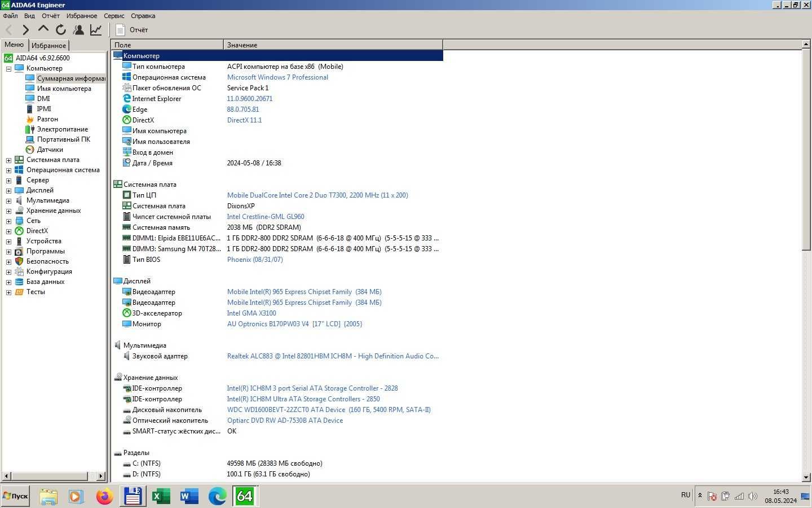The width and height of the screenshot is (812, 508).
Task: Open Портативный ПК item
Action: [x=64, y=139]
